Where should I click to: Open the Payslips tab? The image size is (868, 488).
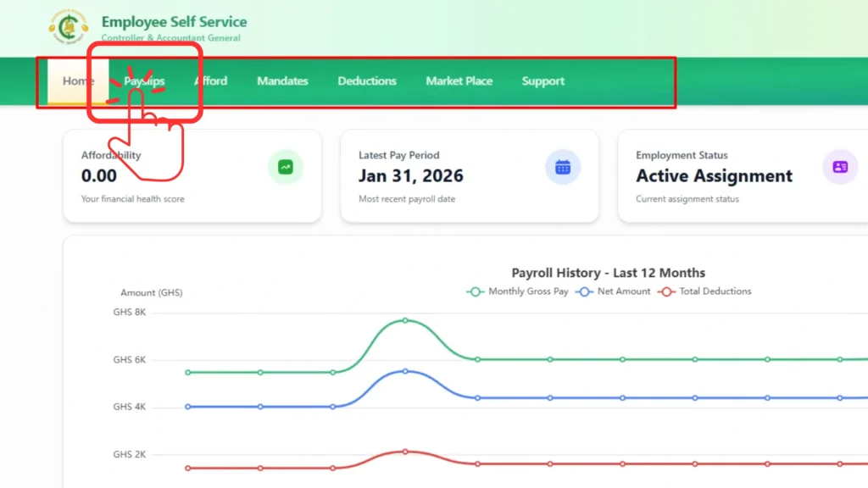(144, 81)
